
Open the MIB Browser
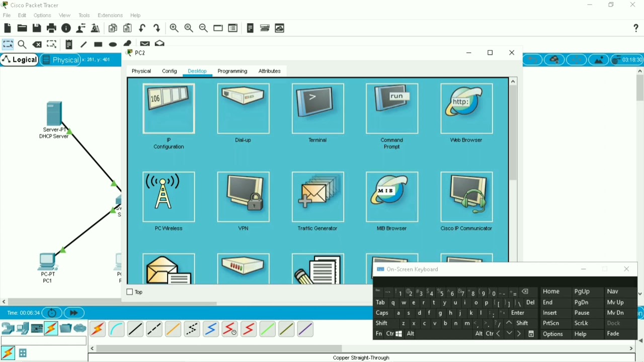pos(392,197)
